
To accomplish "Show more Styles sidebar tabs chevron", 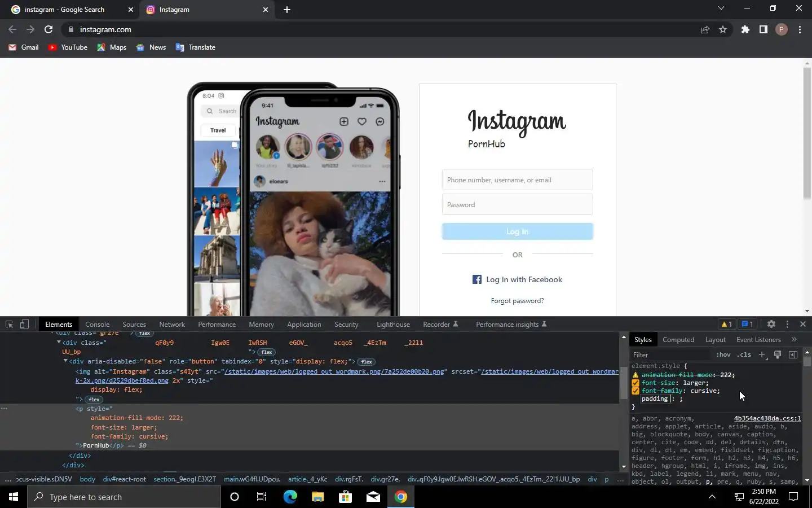I will [794, 339].
